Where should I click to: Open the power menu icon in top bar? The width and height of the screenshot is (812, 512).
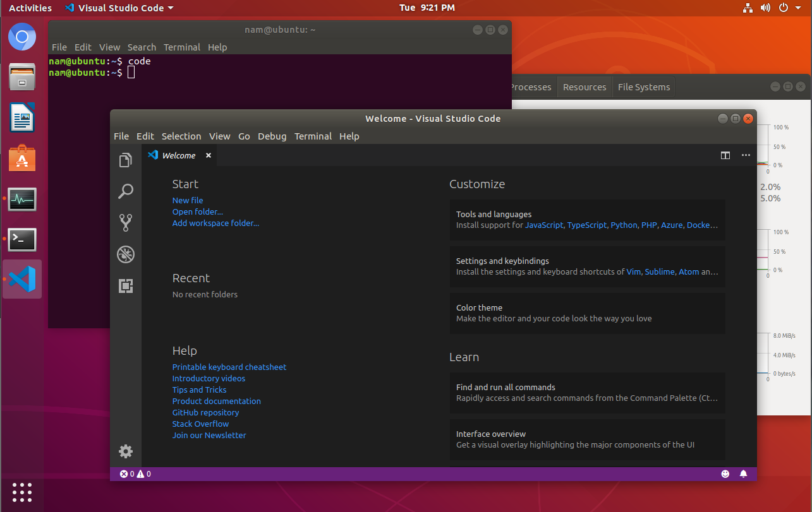784,8
